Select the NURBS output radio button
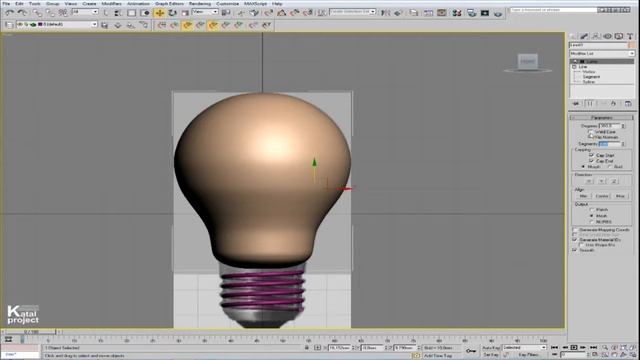640x360 pixels. (591, 222)
